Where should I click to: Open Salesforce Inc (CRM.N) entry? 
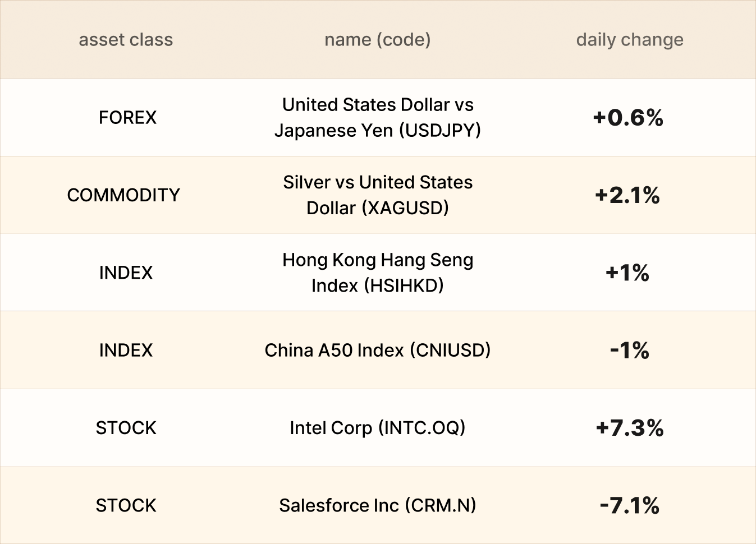click(x=377, y=505)
